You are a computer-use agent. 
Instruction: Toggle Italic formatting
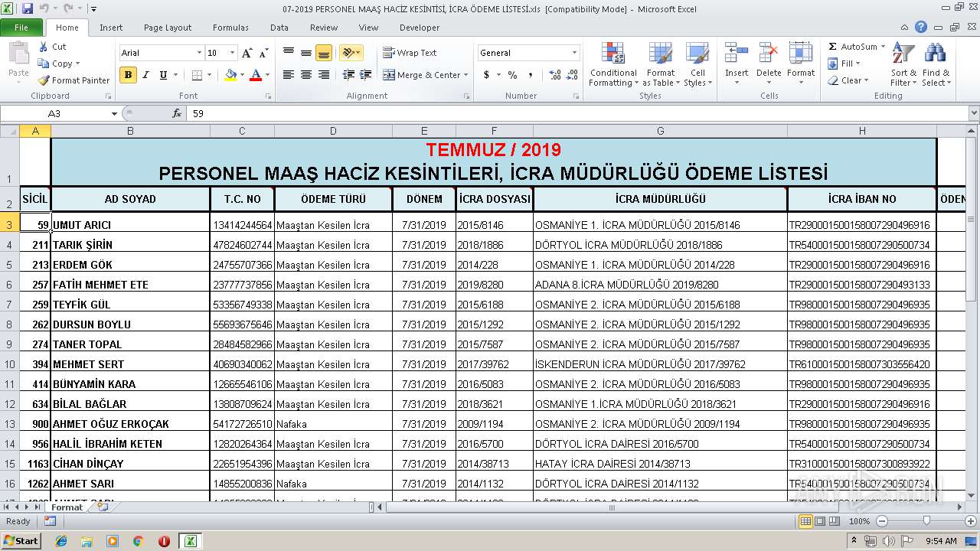coord(145,75)
